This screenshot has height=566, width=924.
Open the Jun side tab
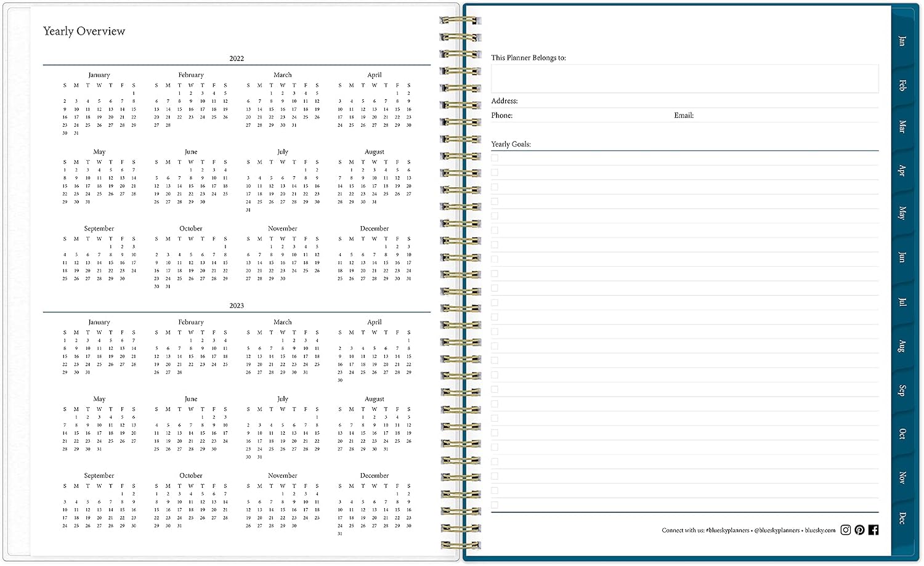click(x=902, y=257)
